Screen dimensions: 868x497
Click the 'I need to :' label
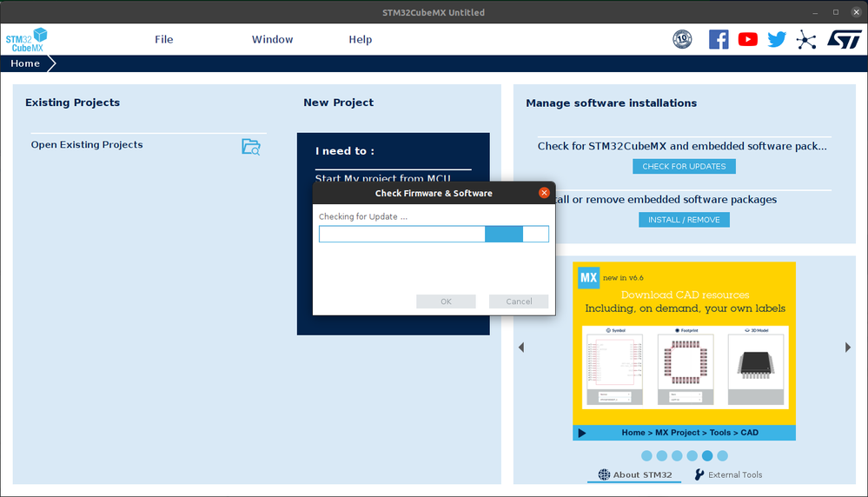tap(345, 151)
